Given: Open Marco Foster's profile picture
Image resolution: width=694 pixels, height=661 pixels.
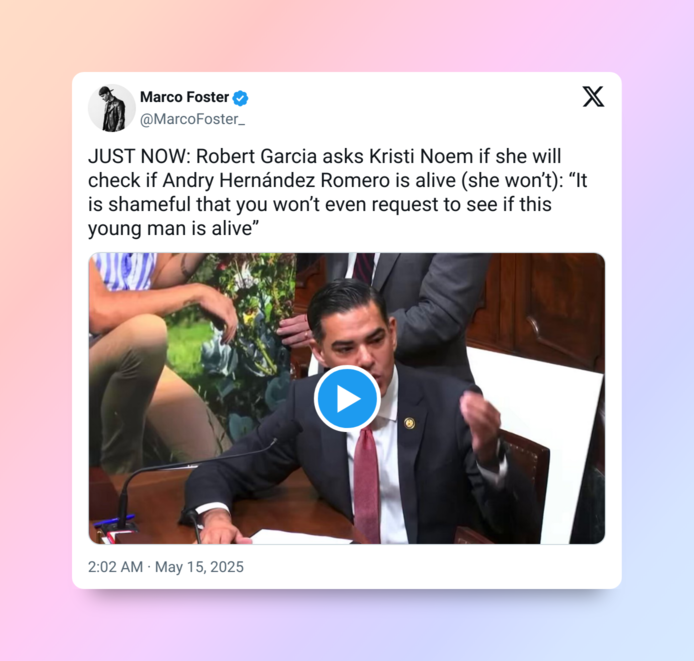Looking at the screenshot, I should pos(112,108).
